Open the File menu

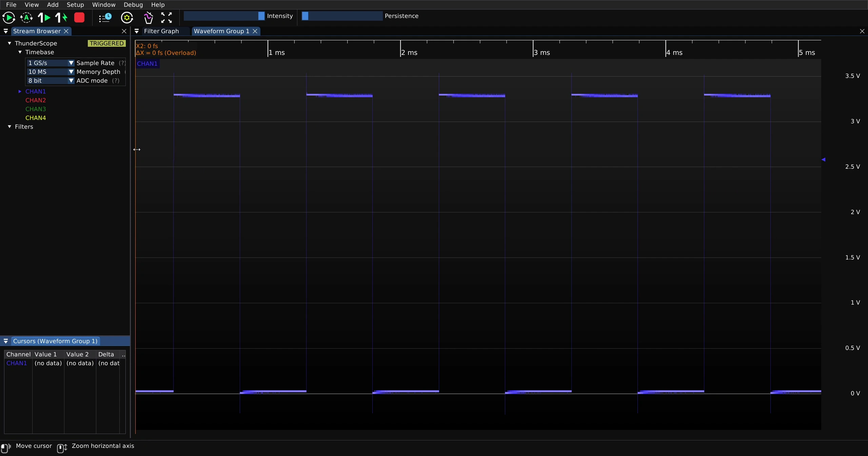coord(11,5)
